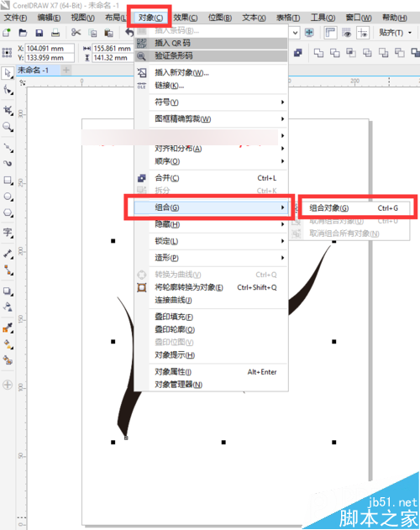This screenshot has height=530, width=420.
Task: Click the width field 155.861 mm
Action: click(x=113, y=49)
